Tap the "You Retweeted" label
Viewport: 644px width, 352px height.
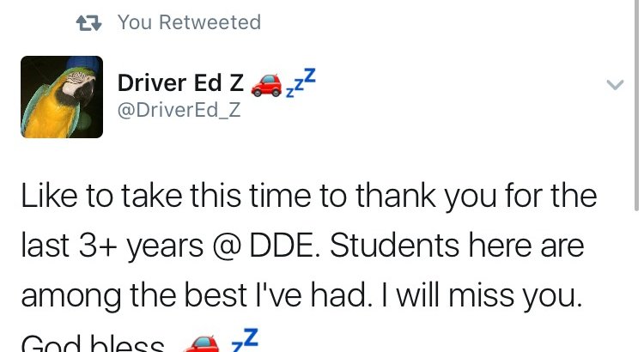coord(189,22)
